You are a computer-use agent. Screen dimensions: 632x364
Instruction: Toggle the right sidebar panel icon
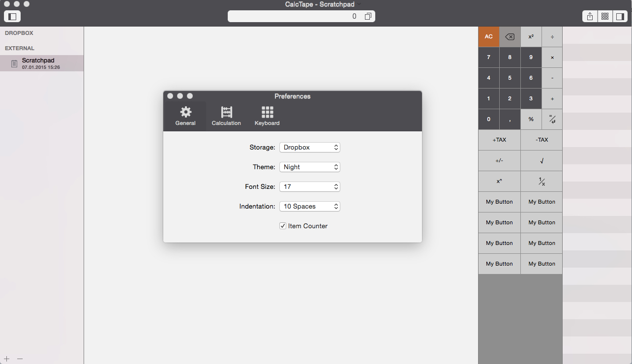point(620,16)
